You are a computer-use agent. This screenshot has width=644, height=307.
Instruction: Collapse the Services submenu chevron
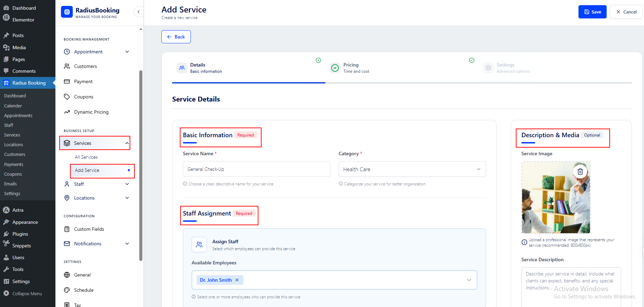click(x=127, y=143)
